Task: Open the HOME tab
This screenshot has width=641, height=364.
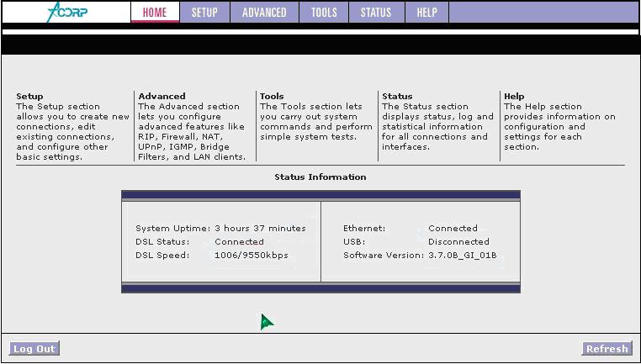Action: coord(155,13)
